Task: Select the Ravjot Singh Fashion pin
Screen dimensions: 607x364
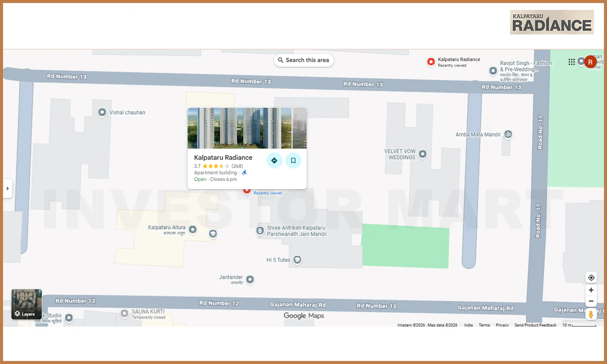Action: (x=493, y=71)
